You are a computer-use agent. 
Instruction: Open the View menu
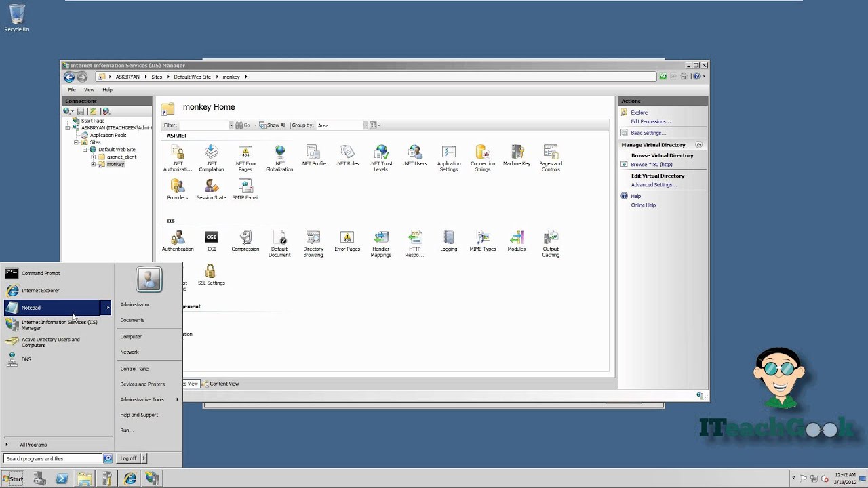89,89
